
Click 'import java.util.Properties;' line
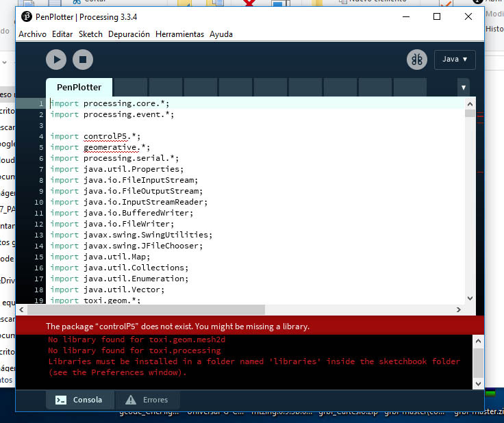coord(117,169)
